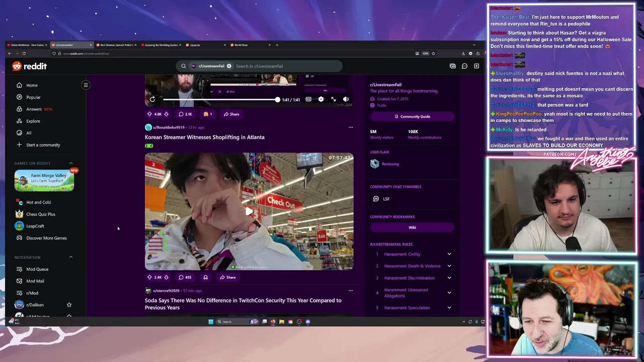
Task: Replay the finished video
Action: coord(152,100)
